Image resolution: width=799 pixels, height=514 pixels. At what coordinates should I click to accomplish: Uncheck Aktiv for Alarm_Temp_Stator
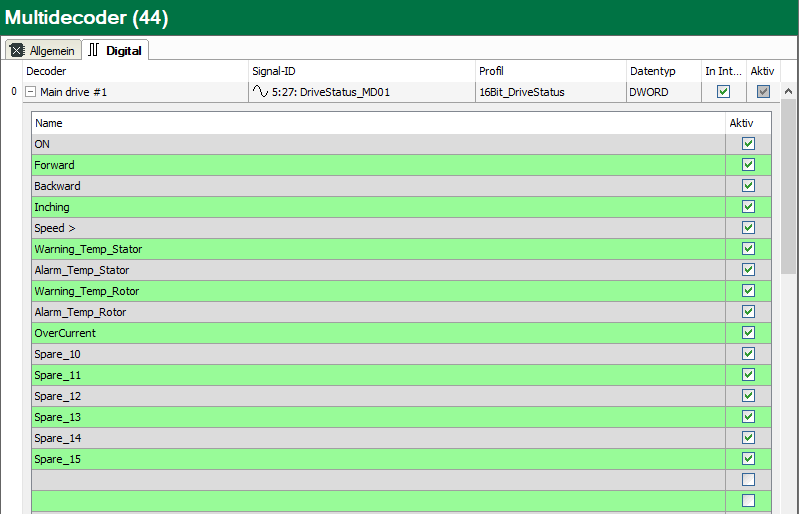pyautogui.click(x=748, y=269)
